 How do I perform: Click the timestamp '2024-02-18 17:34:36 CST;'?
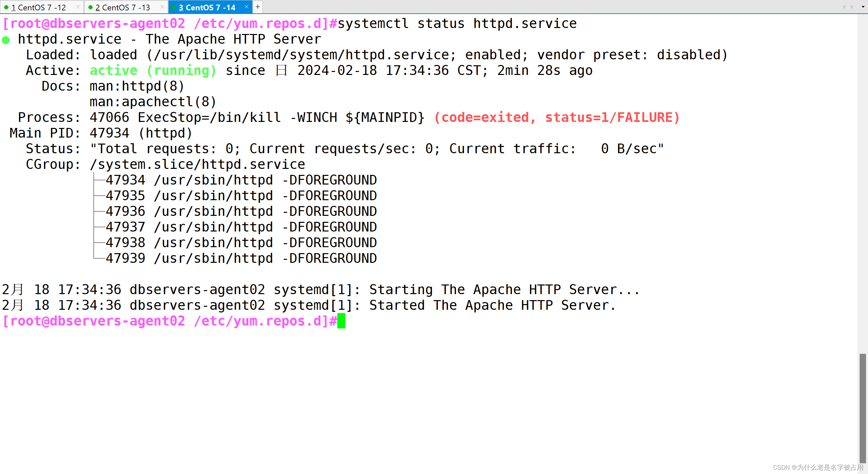[393, 71]
